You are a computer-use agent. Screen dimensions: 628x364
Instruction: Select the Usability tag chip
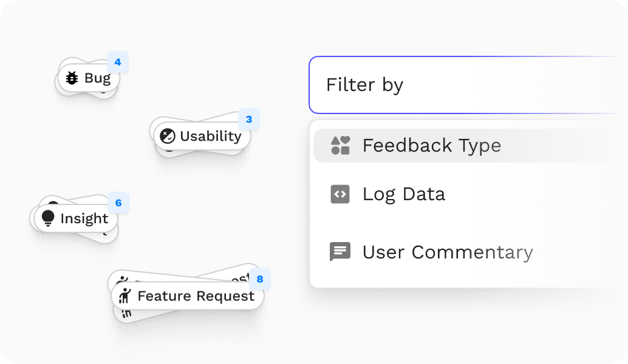click(202, 136)
